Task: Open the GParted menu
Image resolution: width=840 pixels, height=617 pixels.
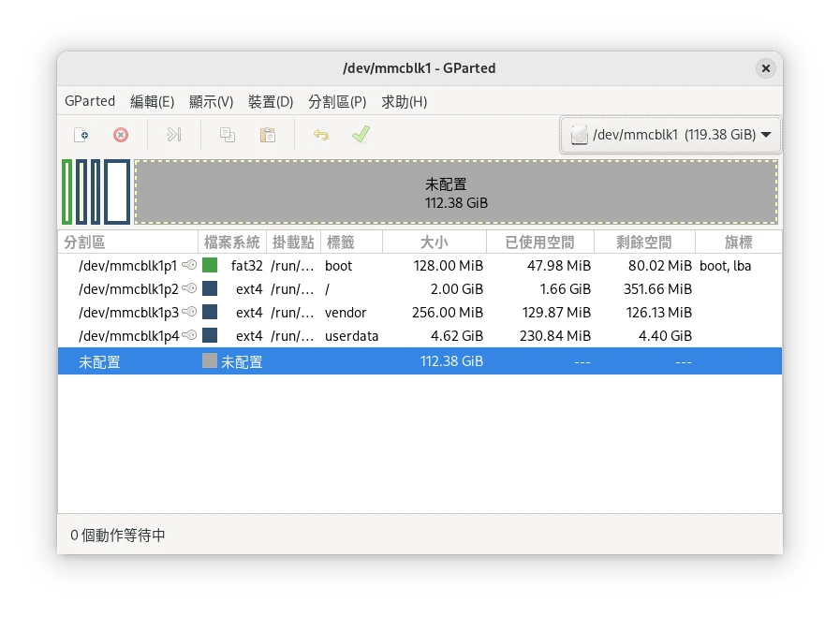Action: tap(90, 101)
